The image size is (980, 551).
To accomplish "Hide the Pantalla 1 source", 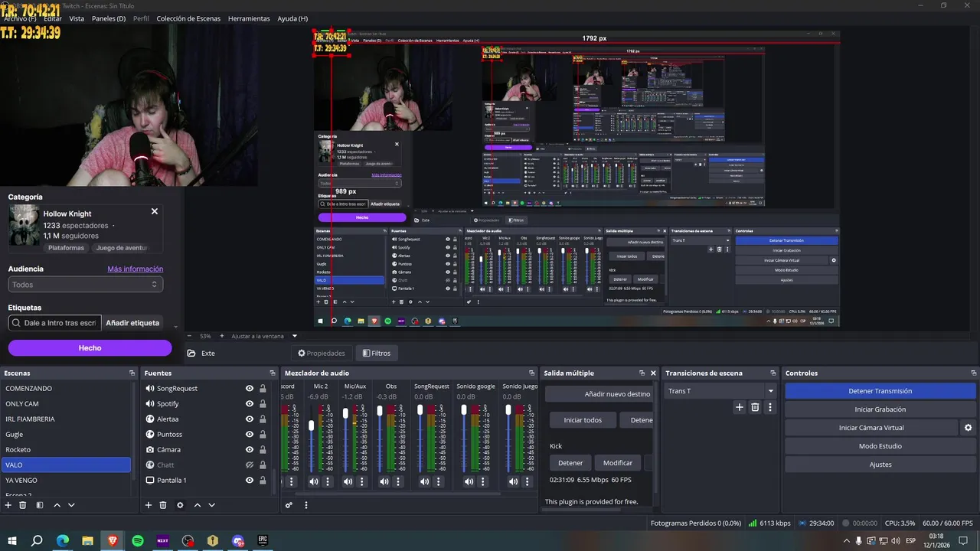I will tap(249, 480).
